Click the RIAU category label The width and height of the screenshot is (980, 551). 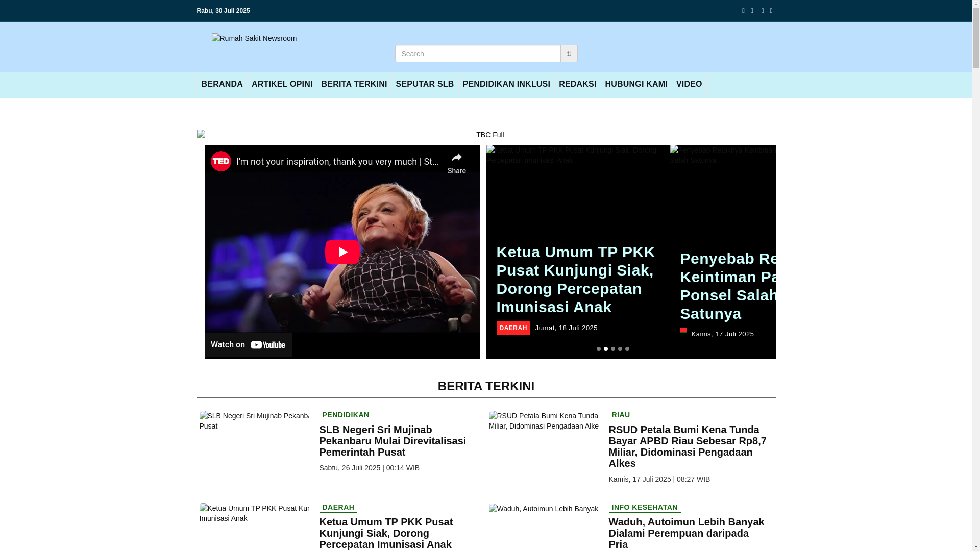pos(621,415)
